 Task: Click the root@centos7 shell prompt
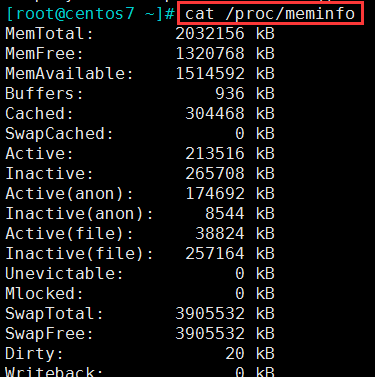pos(90,14)
